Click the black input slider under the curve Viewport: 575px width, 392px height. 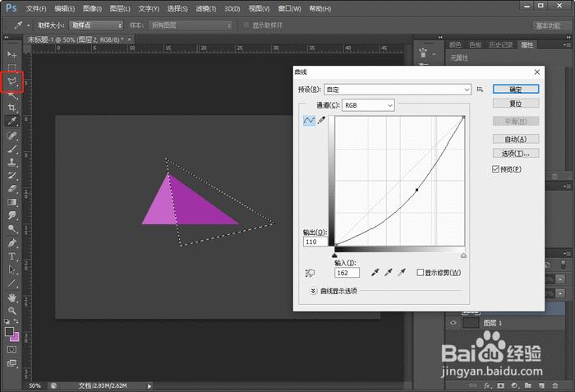[x=334, y=256]
